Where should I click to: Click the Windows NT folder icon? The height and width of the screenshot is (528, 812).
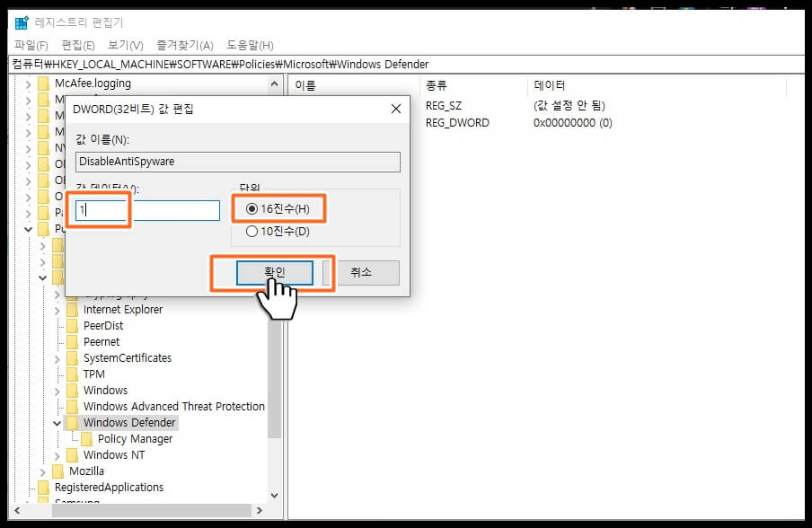pos(73,455)
